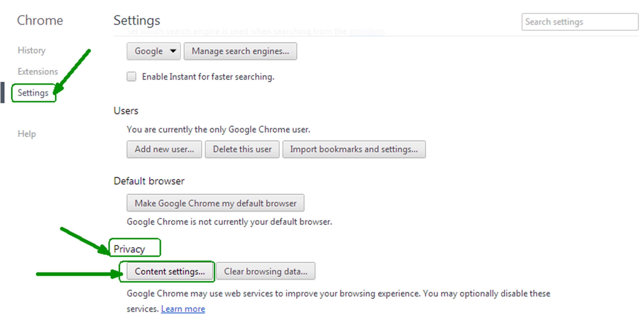Open the History page in sidebar
This screenshot has height=325, width=644.
coord(32,50)
